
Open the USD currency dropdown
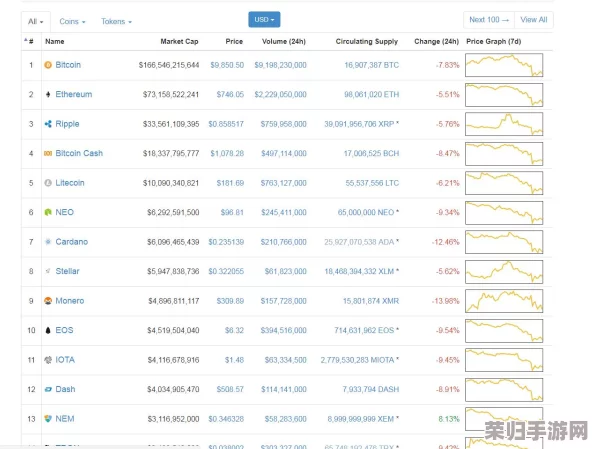264,19
